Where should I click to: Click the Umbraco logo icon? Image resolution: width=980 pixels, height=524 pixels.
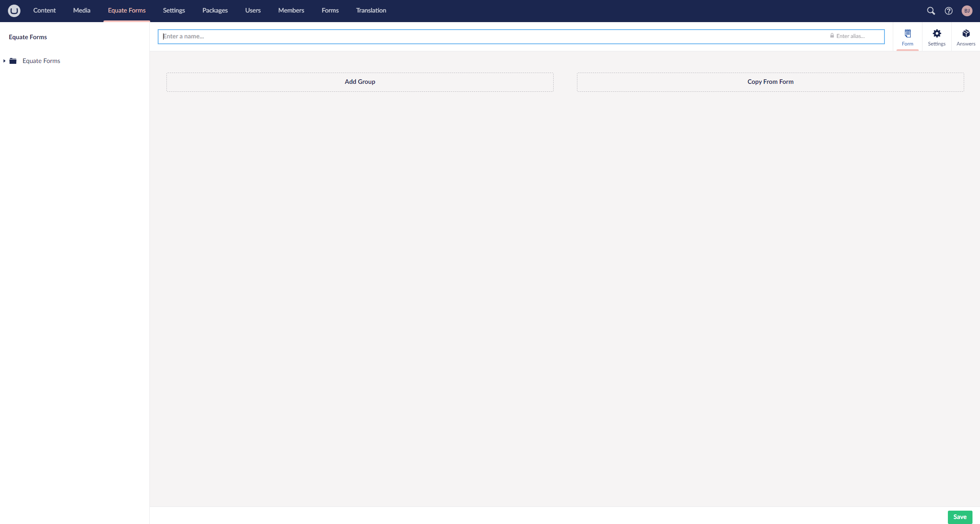(x=14, y=11)
